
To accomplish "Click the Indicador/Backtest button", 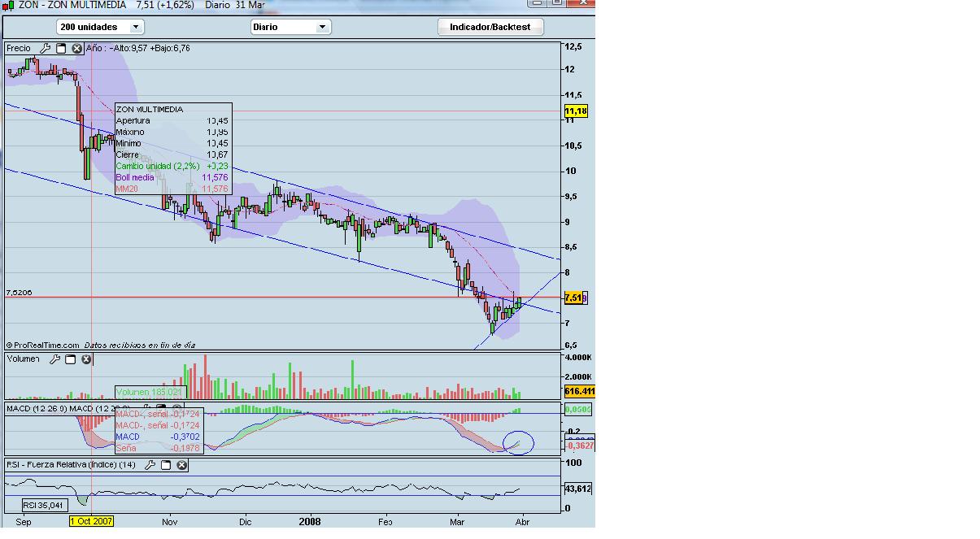I will [x=490, y=27].
